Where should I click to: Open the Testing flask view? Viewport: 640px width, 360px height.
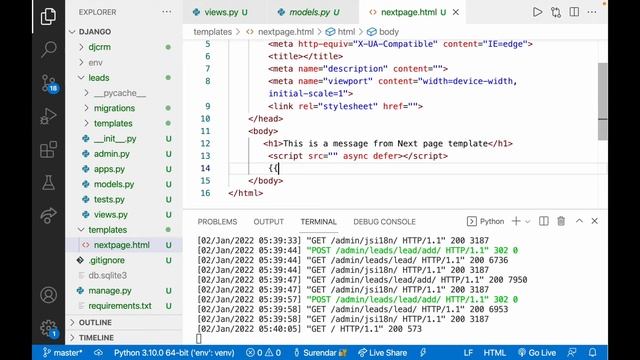point(48,182)
